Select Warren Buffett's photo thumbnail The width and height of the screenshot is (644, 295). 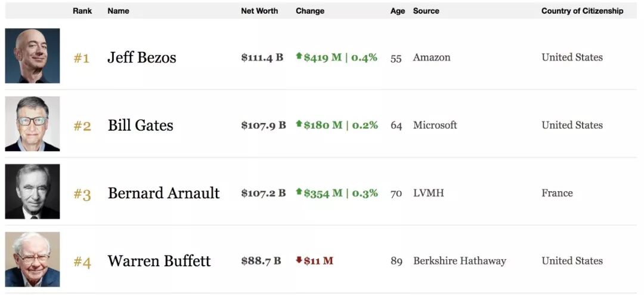[x=32, y=259]
